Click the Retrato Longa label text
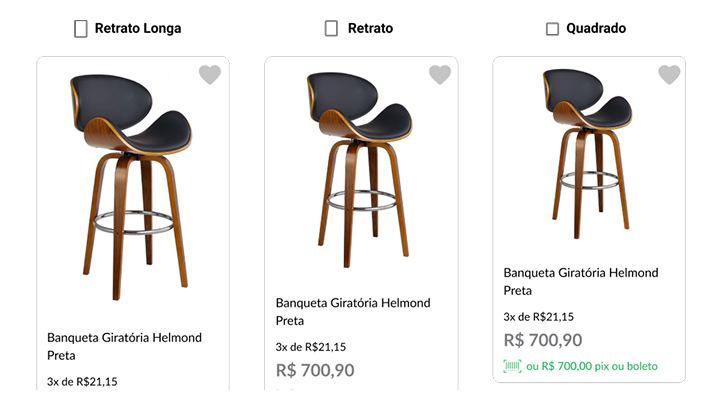 click(x=138, y=29)
